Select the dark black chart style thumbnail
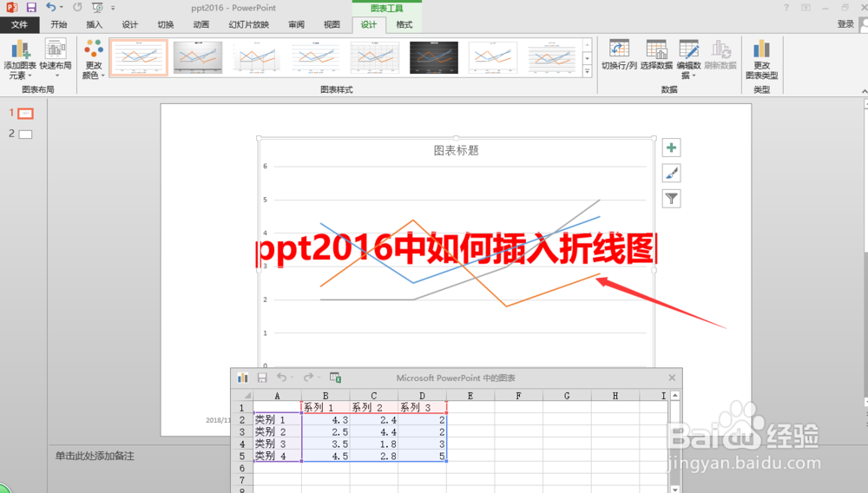Image resolution: width=868 pixels, height=493 pixels. coord(433,57)
